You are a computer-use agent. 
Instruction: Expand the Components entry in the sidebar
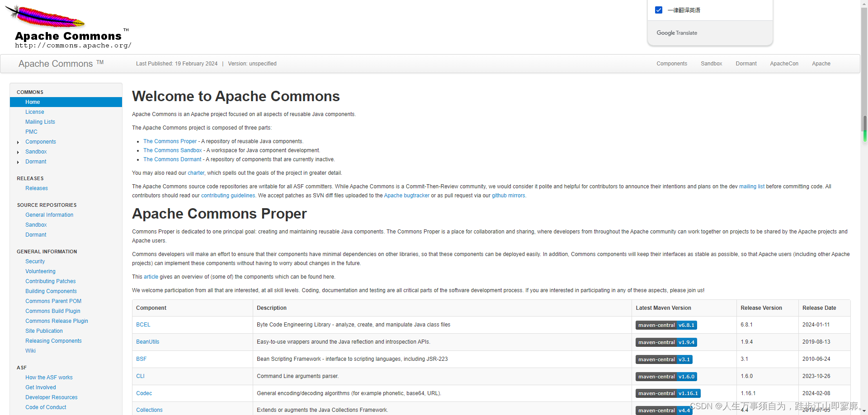tap(18, 142)
